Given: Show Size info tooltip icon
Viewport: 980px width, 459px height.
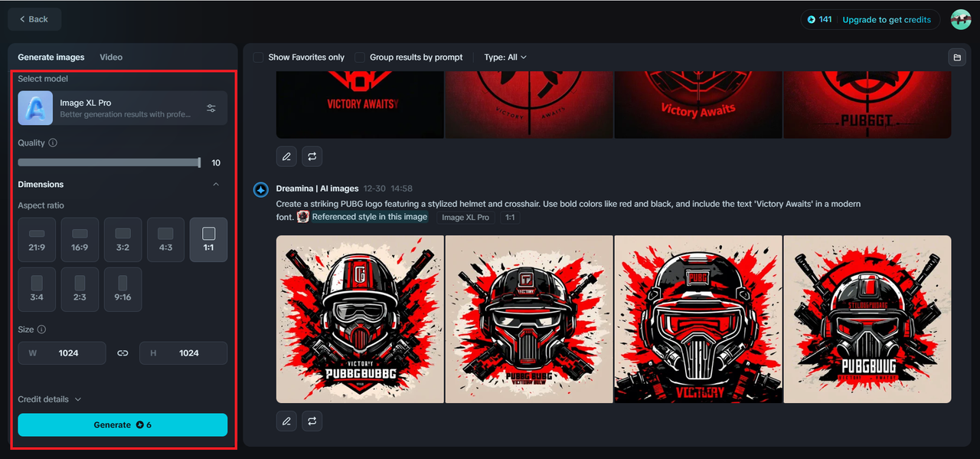Looking at the screenshot, I should [x=41, y=329].
